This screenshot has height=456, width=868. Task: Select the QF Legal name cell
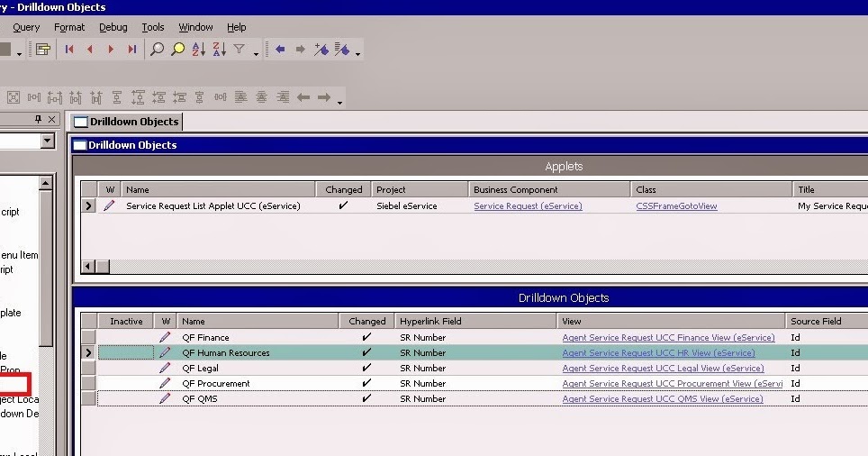click(x=258, y=368)
